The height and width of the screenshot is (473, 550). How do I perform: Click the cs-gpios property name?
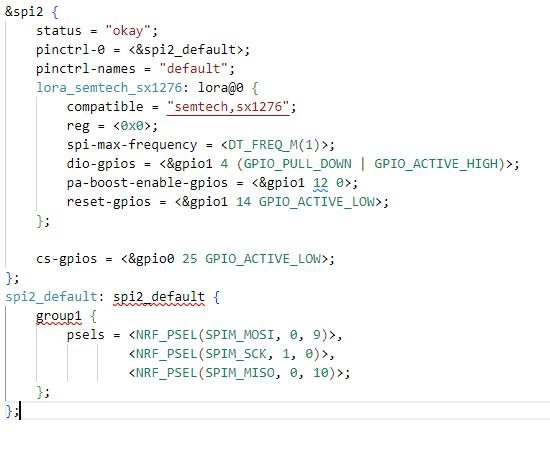[x=66, y=259]
